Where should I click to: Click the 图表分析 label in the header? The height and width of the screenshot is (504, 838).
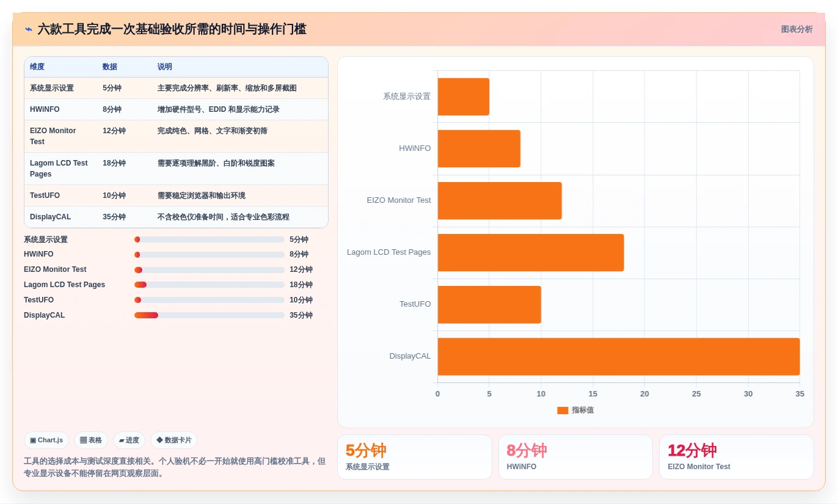(796, 29)
